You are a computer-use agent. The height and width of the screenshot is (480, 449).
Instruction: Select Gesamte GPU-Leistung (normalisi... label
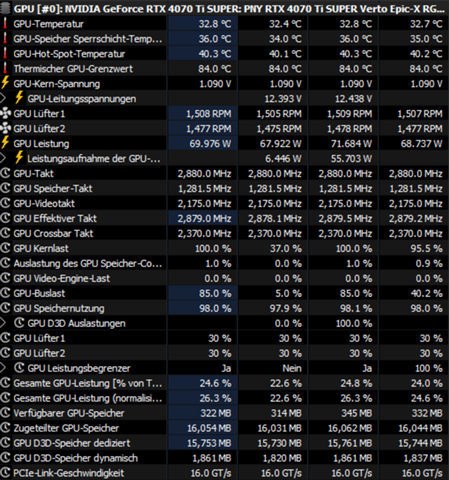tap(88, 399)
